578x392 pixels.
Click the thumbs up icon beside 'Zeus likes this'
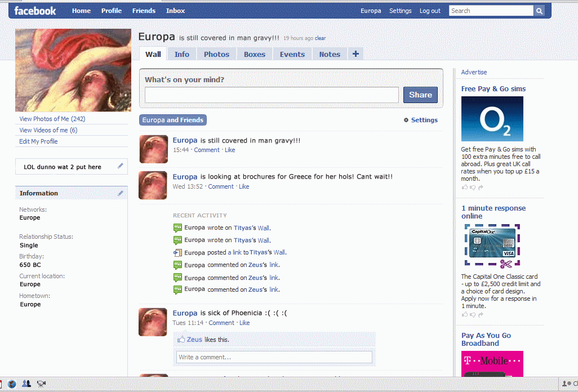[181, 339]
